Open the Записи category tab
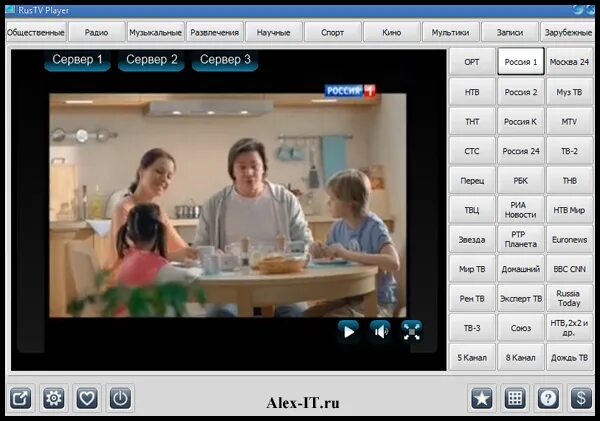Image resolution: width=600 pixels, height=421 pixels. tap(510, 33)
